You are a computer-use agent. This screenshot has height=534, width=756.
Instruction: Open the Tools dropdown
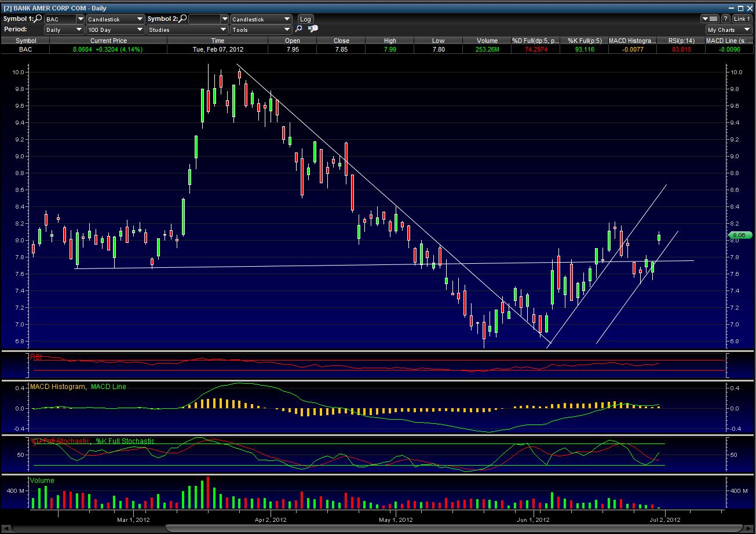(x=261, y=30)
